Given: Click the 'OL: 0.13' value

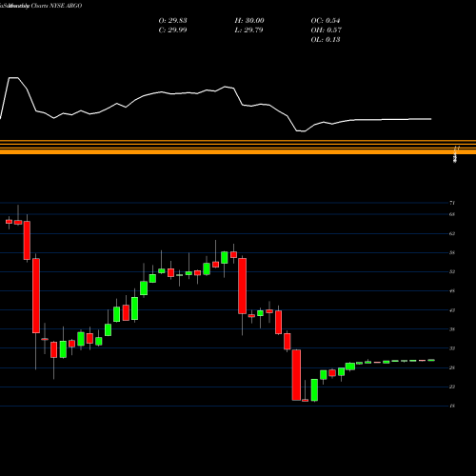Looking at the screenshot, I should [326, 40].
